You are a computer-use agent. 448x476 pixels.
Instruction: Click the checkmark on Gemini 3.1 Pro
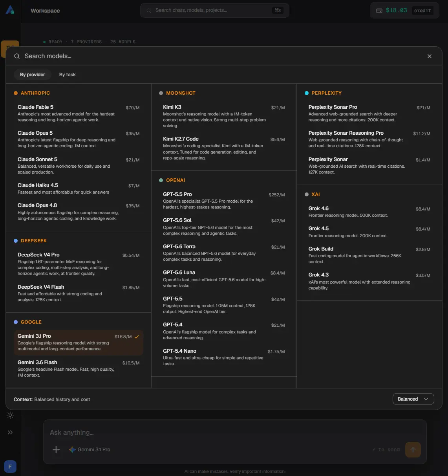[137, 337]
